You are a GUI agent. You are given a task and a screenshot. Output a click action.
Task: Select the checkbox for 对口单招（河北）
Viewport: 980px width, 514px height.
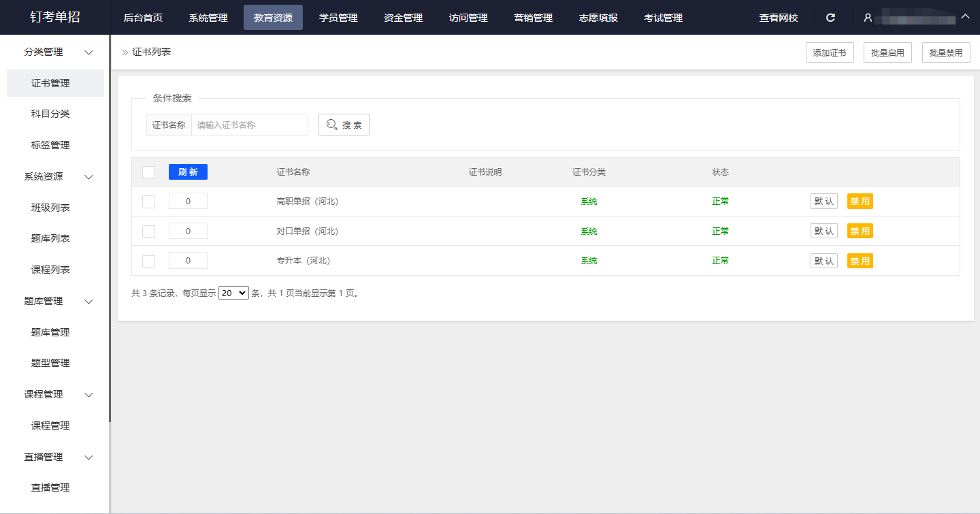tap(148, 231)
